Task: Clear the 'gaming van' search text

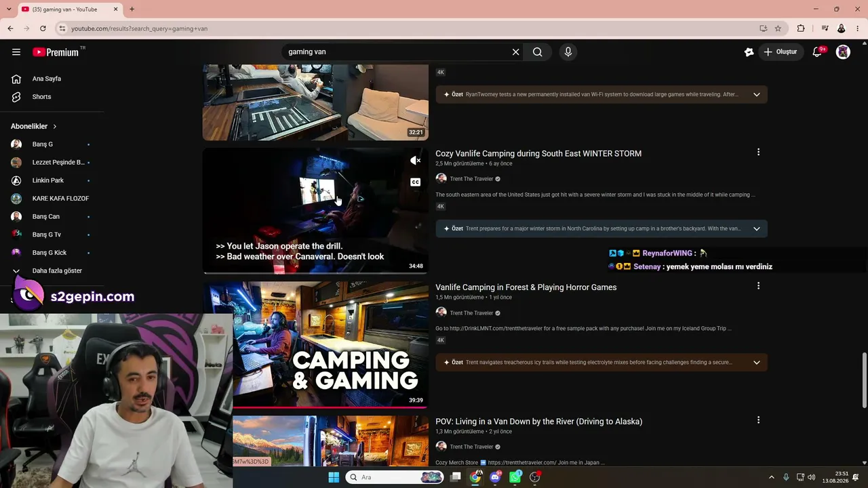Action: (515, 52)
